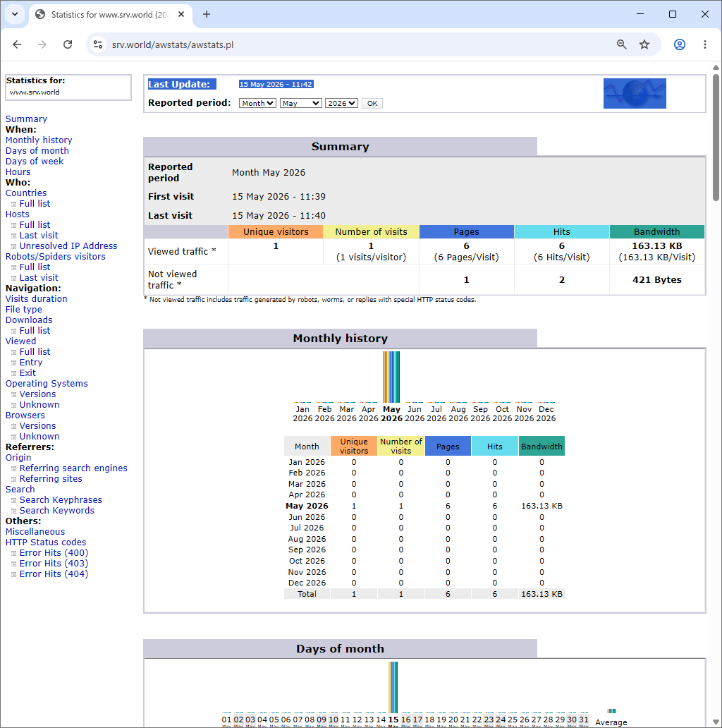The height and width of the screenshot is (728, 722).
Task: Open Versions under Browsers
Action: tap(37, 426)
